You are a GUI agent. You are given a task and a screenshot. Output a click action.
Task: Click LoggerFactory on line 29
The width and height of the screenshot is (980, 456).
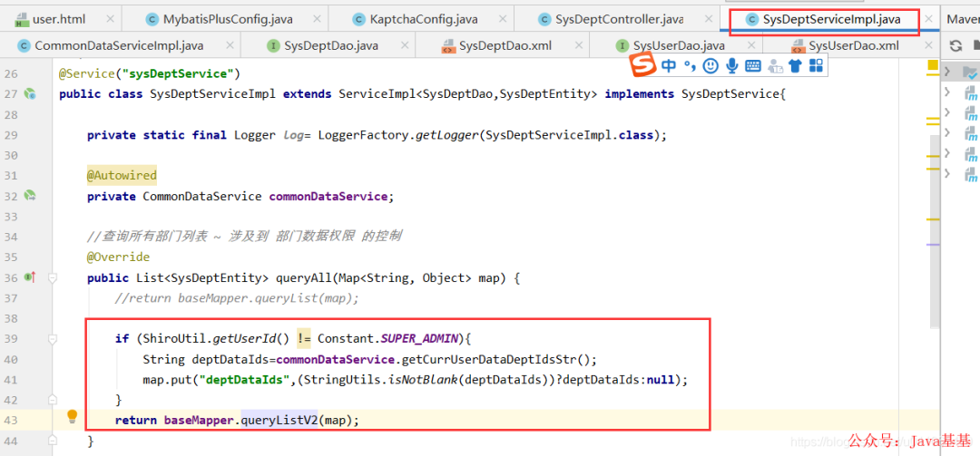coord(363,135)
